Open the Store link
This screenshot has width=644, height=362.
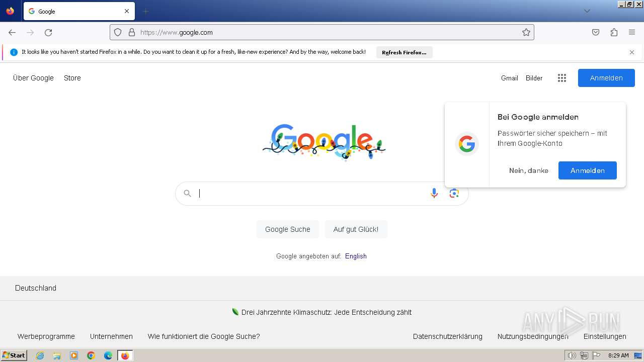coord(72,78)
